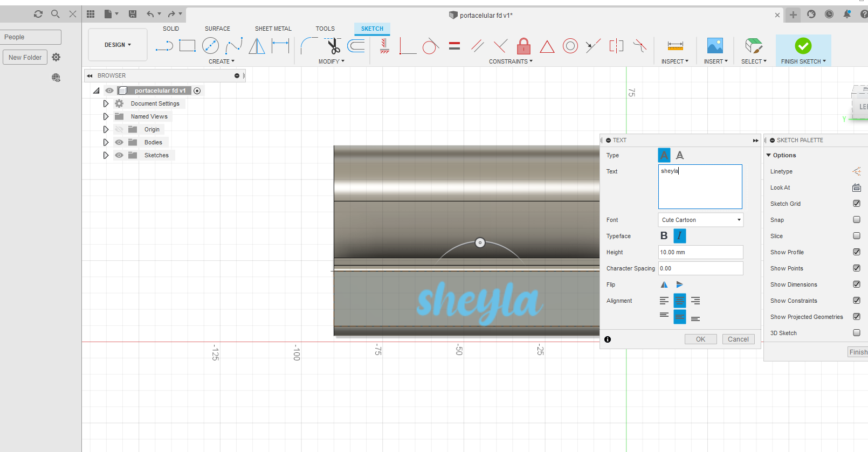Apply the Tangent constraint
868x452 pixels.
430,46
